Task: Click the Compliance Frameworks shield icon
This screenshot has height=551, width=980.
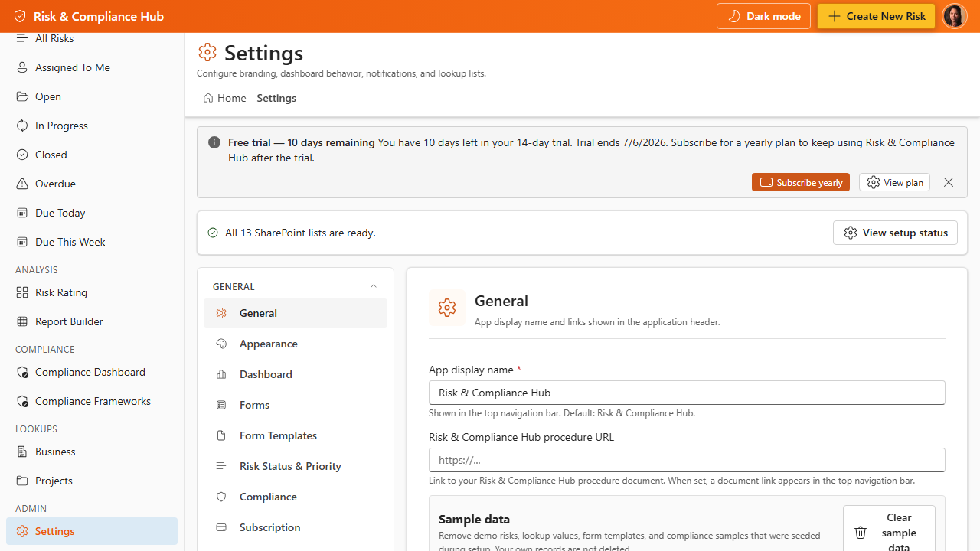Action: tap(22, 401)
